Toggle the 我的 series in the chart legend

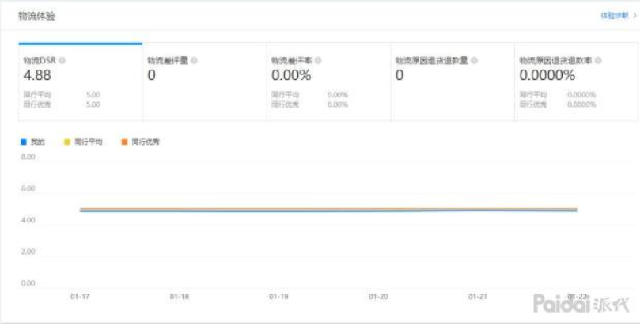[33, 142]
